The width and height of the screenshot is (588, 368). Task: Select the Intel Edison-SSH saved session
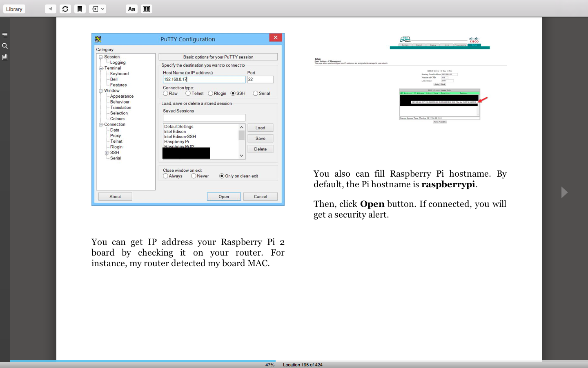pos(180,137)
